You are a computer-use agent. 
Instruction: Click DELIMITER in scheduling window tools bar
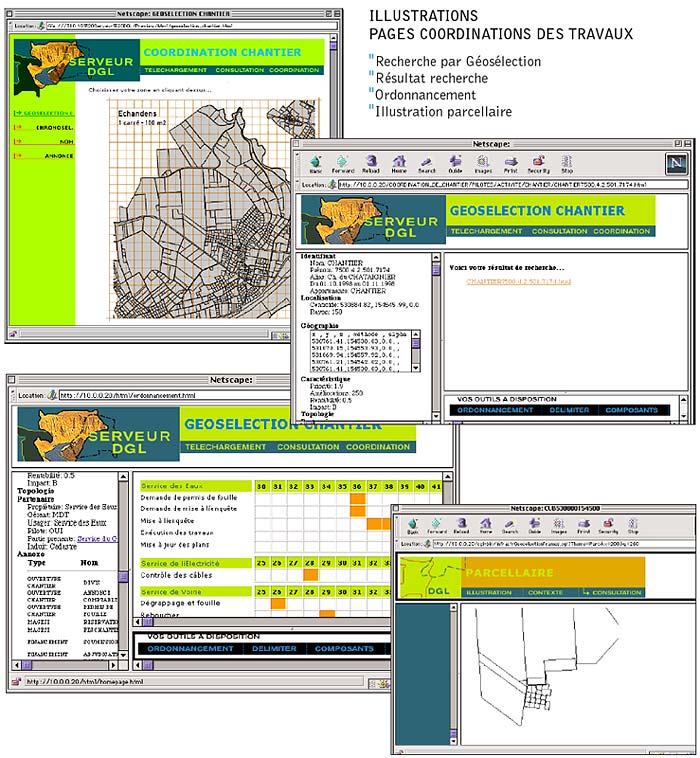[x=274, y=649]
